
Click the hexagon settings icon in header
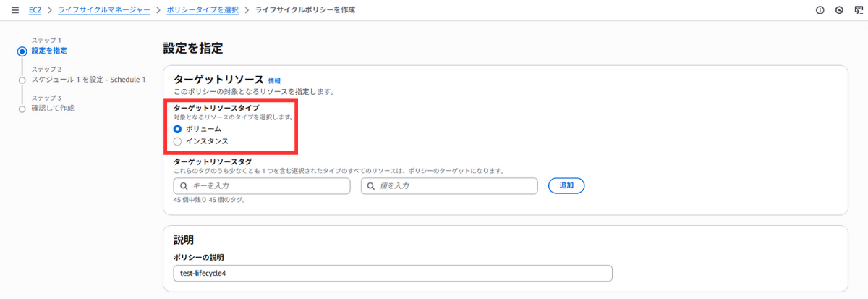839,10
